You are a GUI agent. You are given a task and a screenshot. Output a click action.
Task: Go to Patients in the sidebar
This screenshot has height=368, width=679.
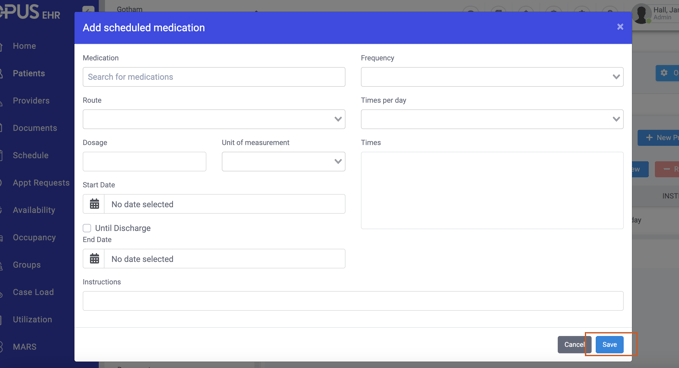click(x=29, y=73)
